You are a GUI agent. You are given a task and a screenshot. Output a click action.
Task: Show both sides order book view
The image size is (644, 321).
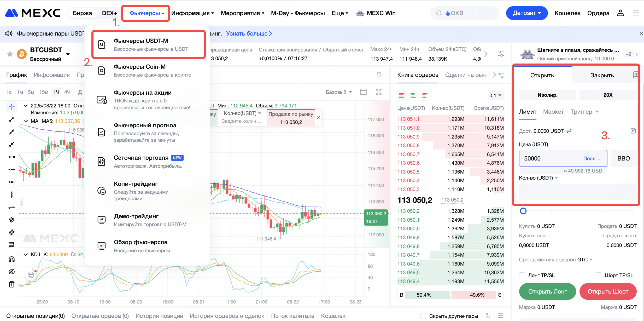coord(401,95)
